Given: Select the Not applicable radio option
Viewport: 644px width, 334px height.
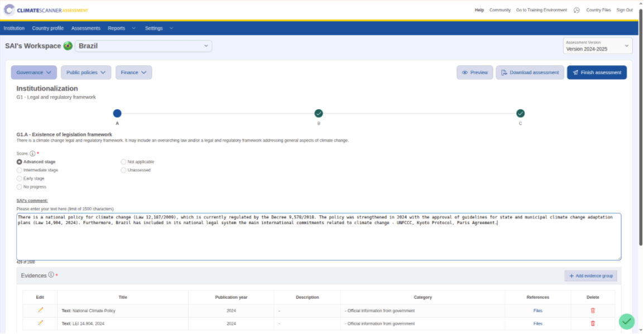Looking at the screenshot, I should click(124, 162).
